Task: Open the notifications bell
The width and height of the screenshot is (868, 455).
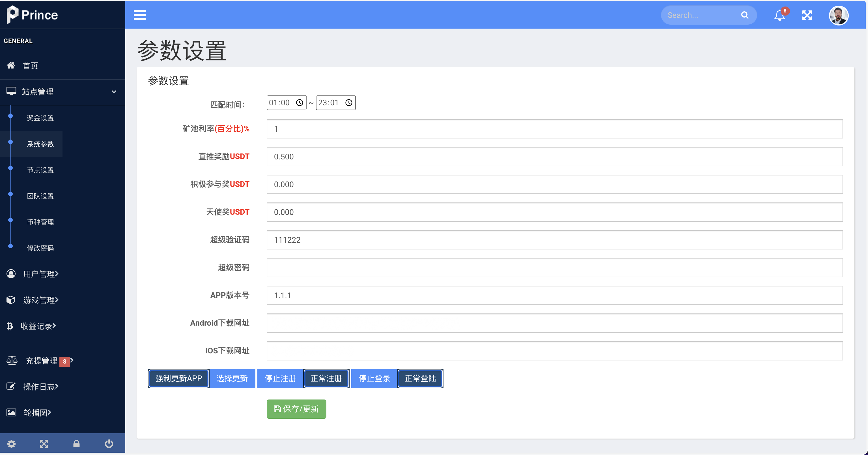Action: click(779, 15)
